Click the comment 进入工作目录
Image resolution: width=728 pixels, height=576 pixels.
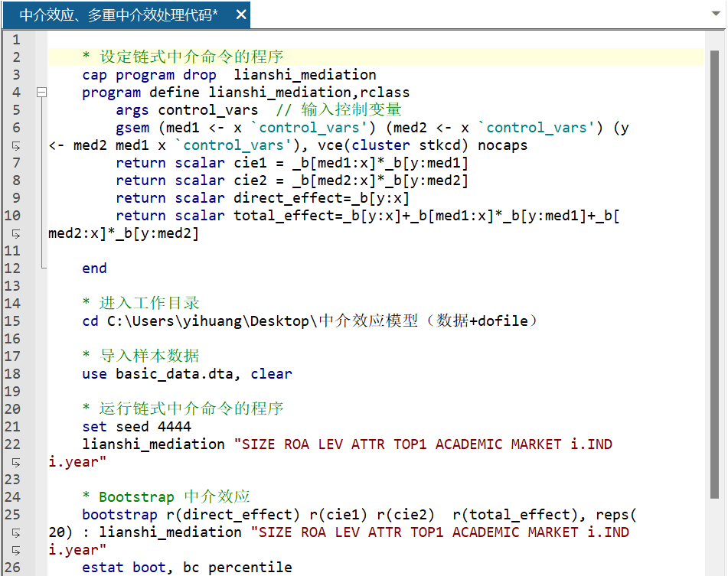pos(141,304)
